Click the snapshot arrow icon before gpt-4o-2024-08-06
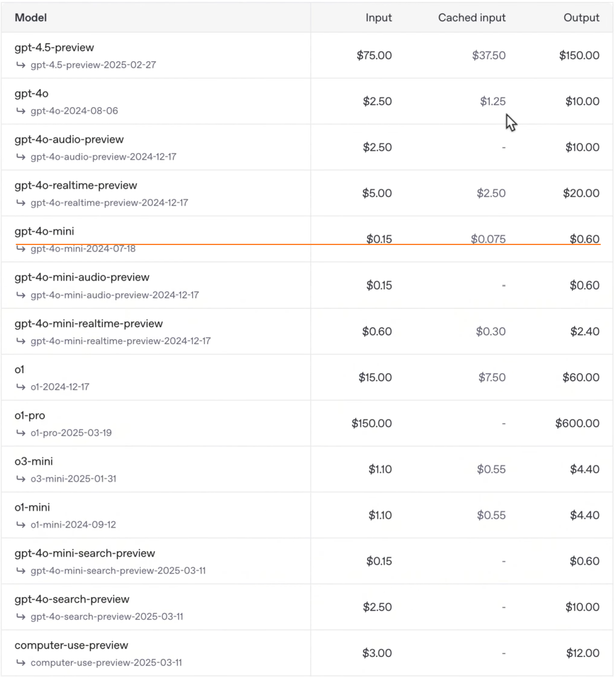616x677 pixels. tap(21, 111)
